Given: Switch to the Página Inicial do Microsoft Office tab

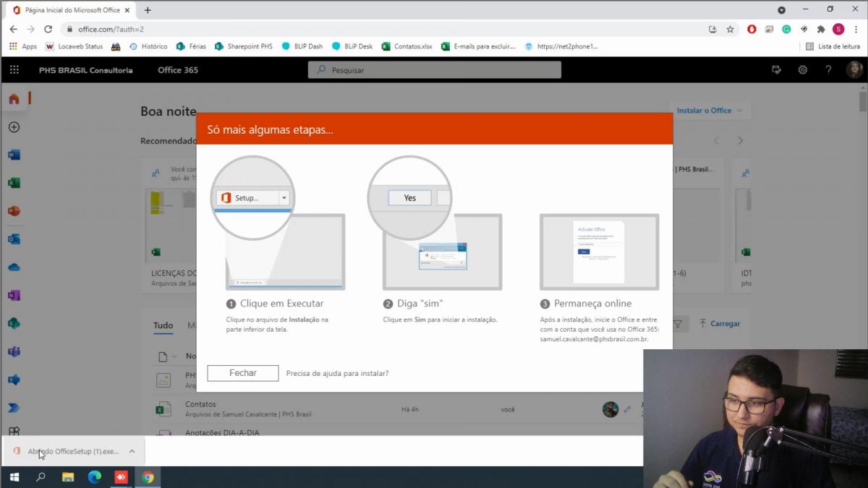Looking at the screenshot, I should 71,10.
